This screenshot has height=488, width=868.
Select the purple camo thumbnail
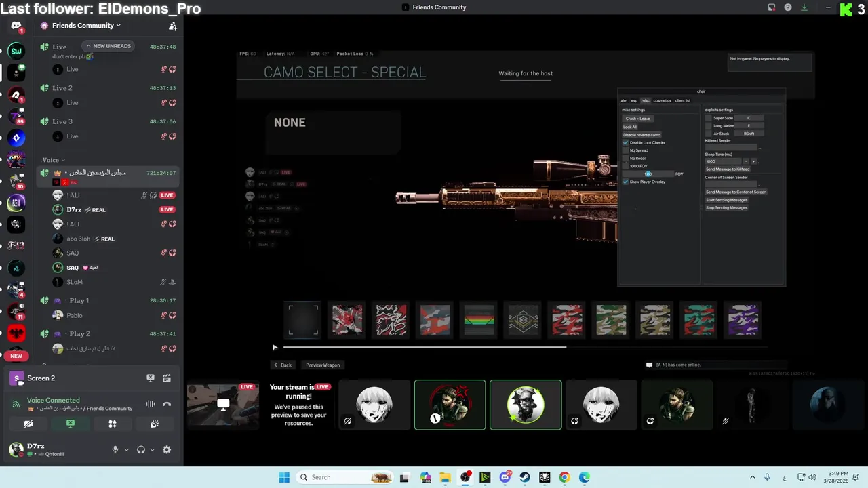pyautogui.click(x=743, y=319)
